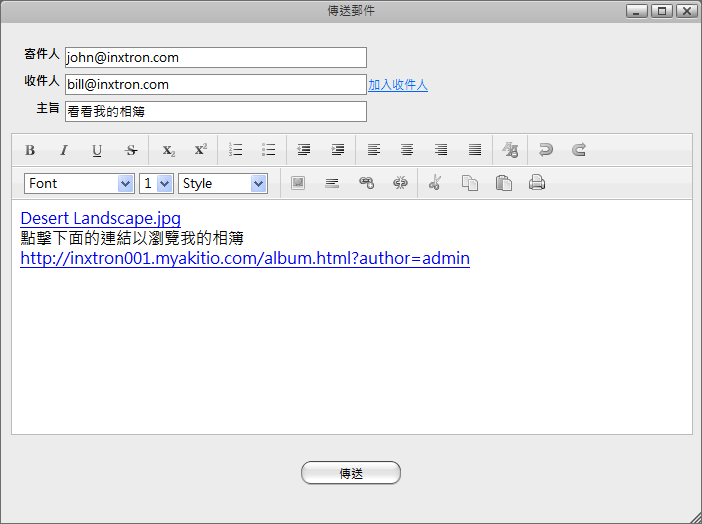Toggle italic formatting
Viewport: 702px width, 524px height.
63,150
